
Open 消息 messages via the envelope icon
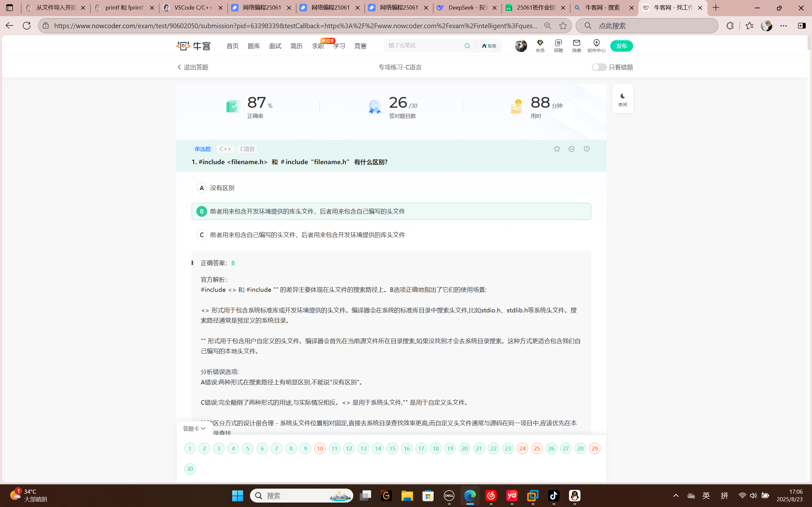[576, 43]
